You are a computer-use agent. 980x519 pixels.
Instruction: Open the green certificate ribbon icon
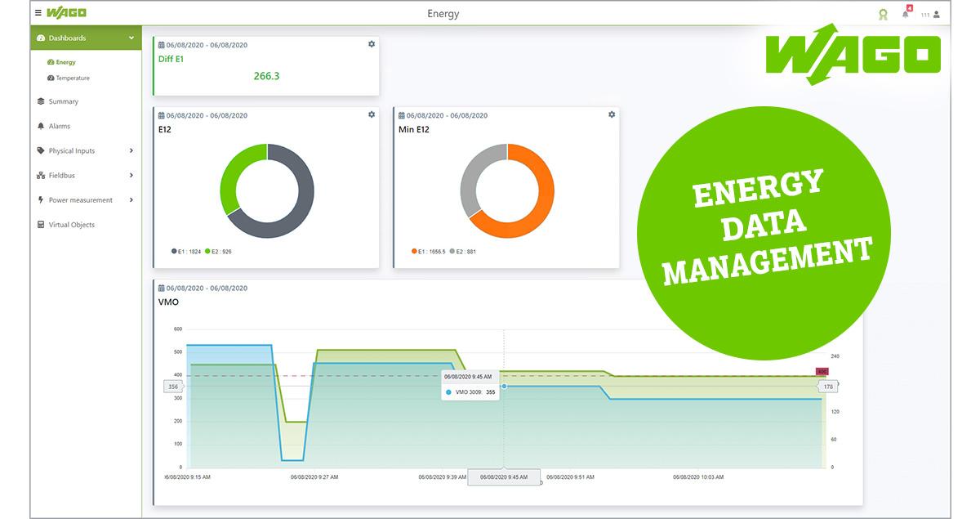click(882, 14)
